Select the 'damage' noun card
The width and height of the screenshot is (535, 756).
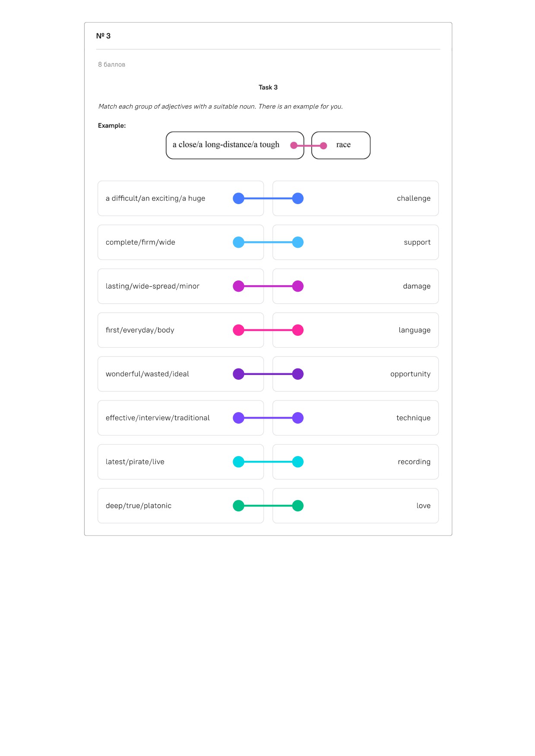point(356,286)
